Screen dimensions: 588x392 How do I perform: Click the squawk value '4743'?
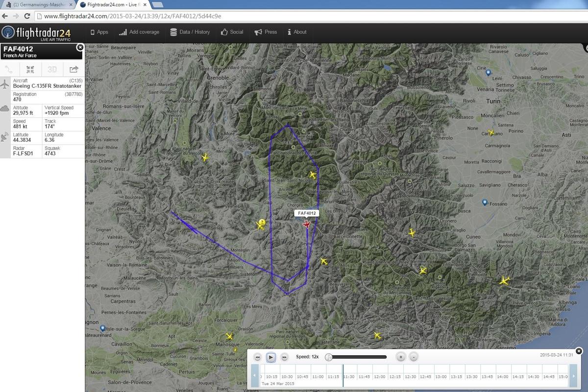[x=50, y=154]
